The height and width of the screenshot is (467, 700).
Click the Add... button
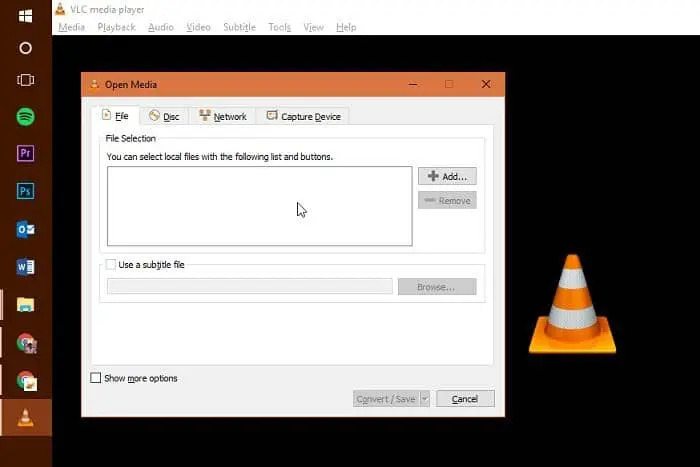click(x=447, y=176)
